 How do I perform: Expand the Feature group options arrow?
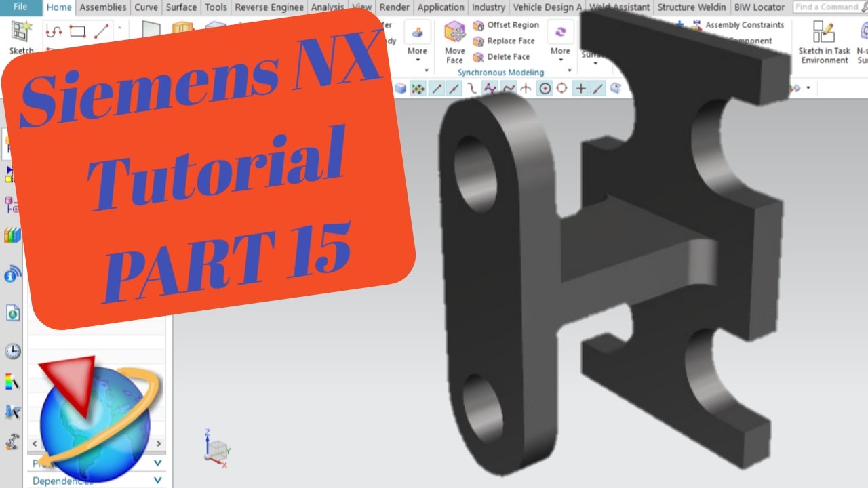pyautogui.click(x=427, y=70)
